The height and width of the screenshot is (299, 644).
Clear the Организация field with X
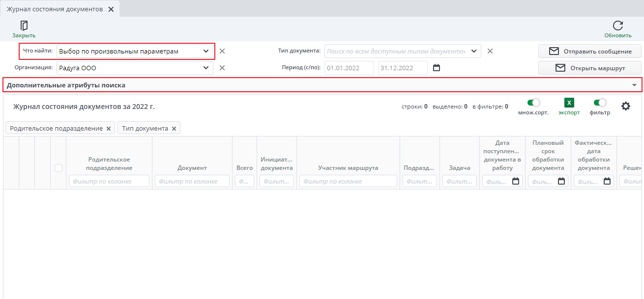(x=222, y=68)
